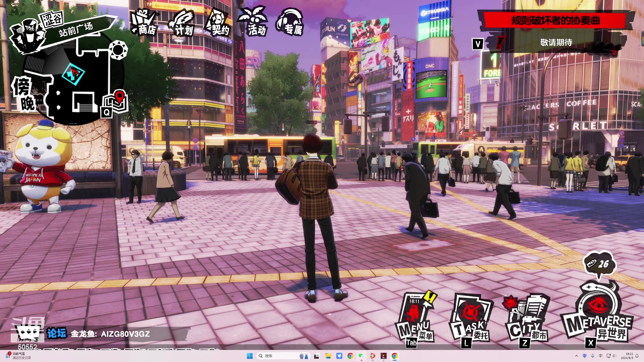Open the TASK 委托 icon

471,317
